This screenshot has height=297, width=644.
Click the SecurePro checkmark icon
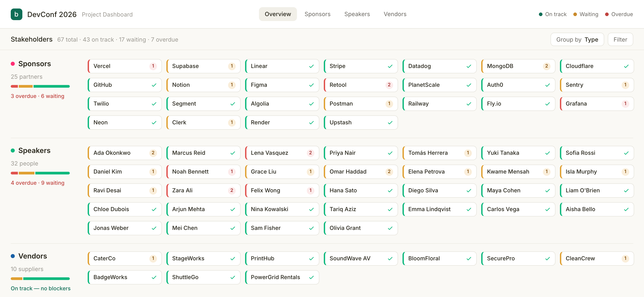(547, 259)
